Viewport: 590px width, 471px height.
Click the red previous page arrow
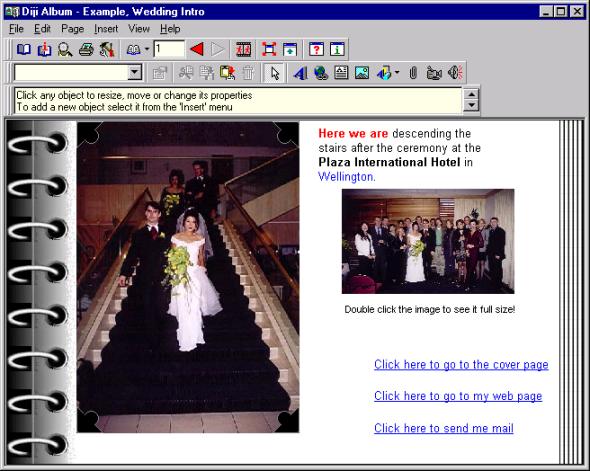[197, 49]
